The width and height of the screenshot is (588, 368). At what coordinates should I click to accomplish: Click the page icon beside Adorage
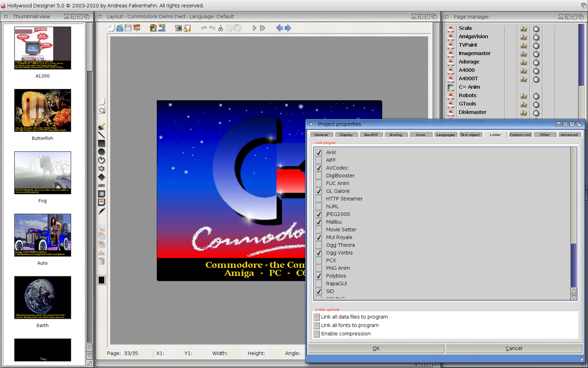450,62
